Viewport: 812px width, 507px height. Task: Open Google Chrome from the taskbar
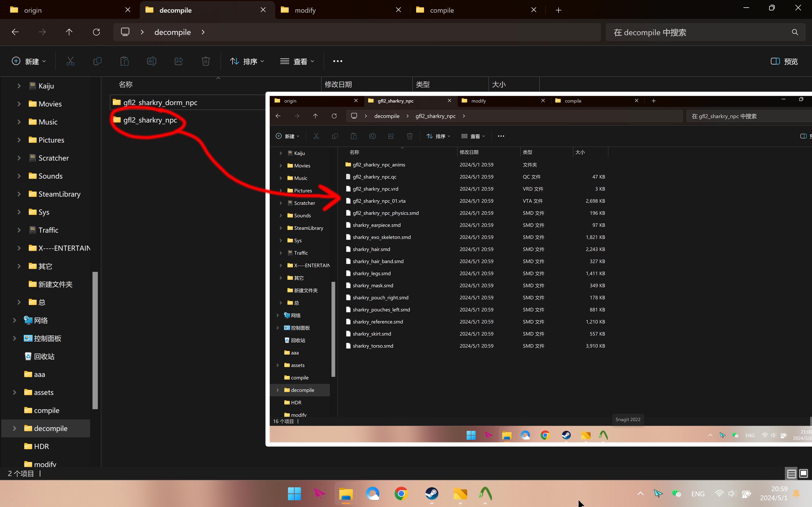point(401,493)
